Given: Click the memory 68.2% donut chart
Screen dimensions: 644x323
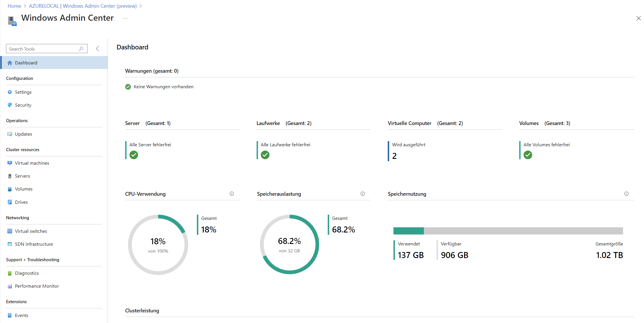Looking at the screenshot, I should [x=290, y=245].
